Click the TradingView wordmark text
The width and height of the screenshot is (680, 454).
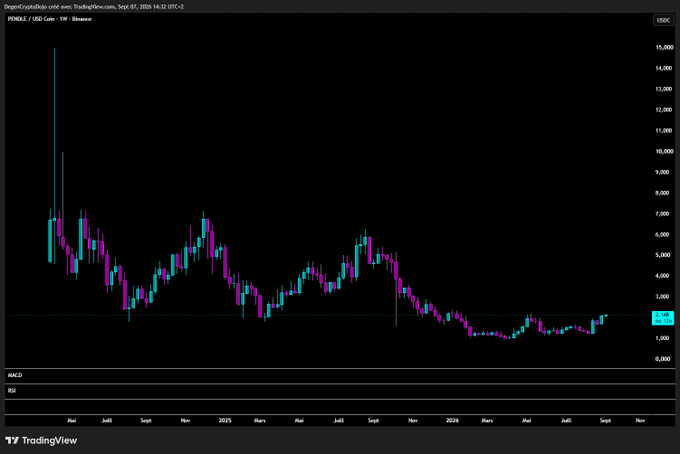pos(49,441)
